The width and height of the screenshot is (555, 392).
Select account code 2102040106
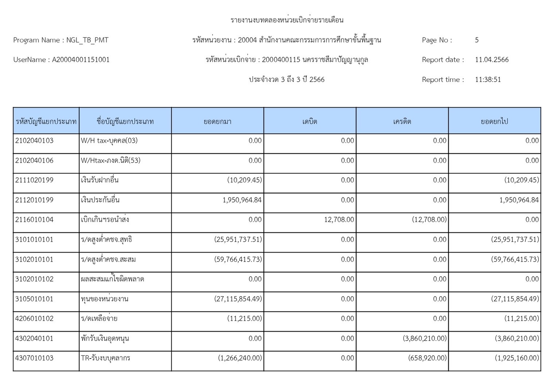(34, 160)
